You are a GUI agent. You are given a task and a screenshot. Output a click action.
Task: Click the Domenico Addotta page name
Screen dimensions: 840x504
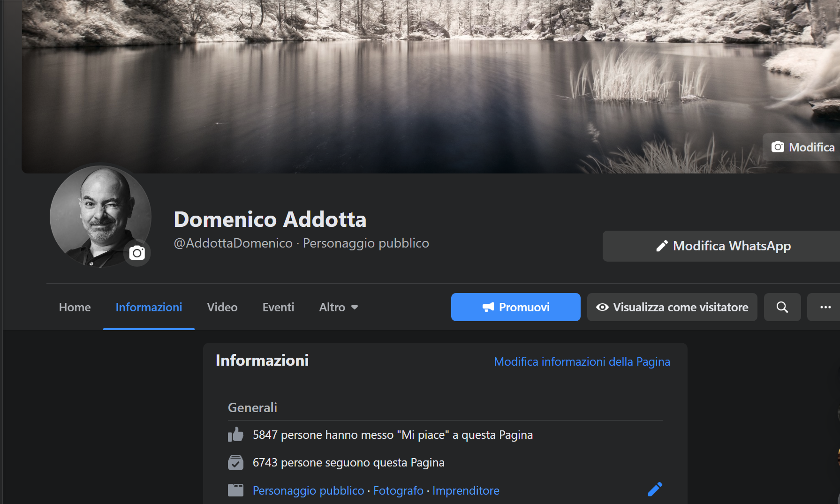pyautogui.click(x=270, y=219)
